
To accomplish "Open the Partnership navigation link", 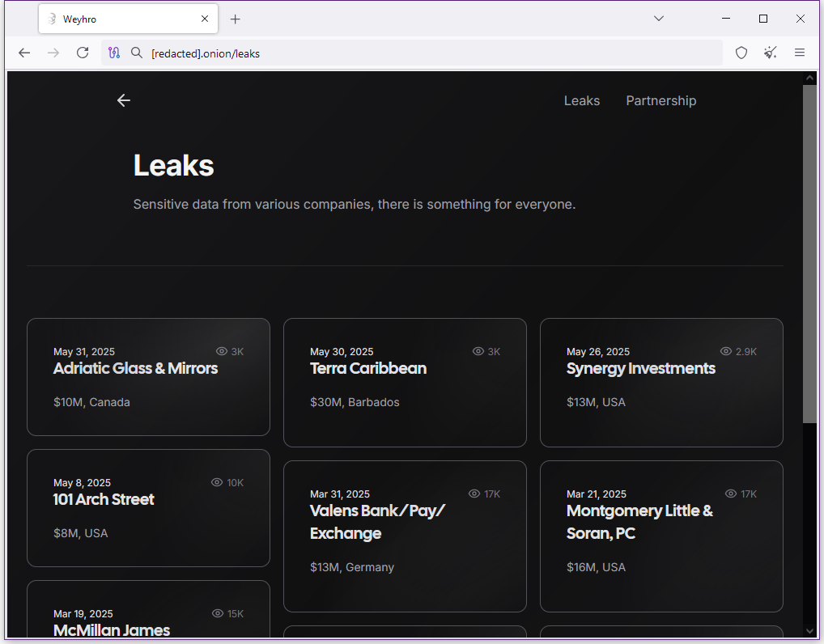I will (660, 101).
